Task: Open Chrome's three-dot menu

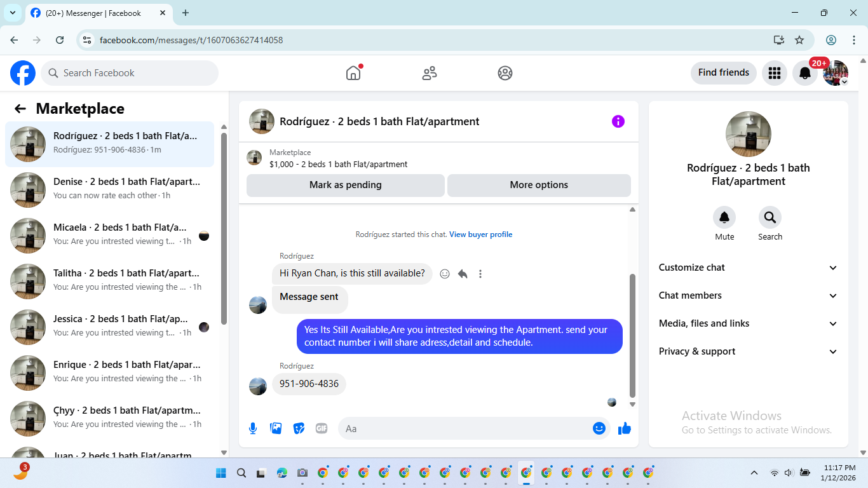Action: [x=854, y=40]
